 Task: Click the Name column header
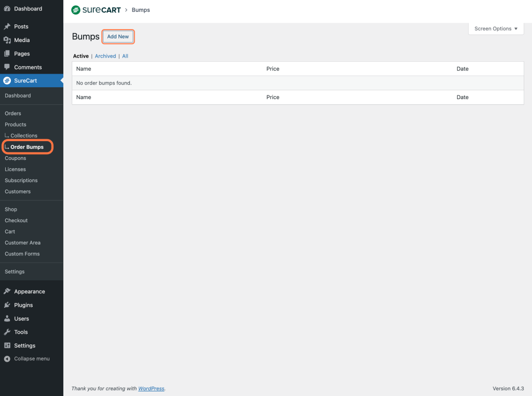[x=84, y=69]
